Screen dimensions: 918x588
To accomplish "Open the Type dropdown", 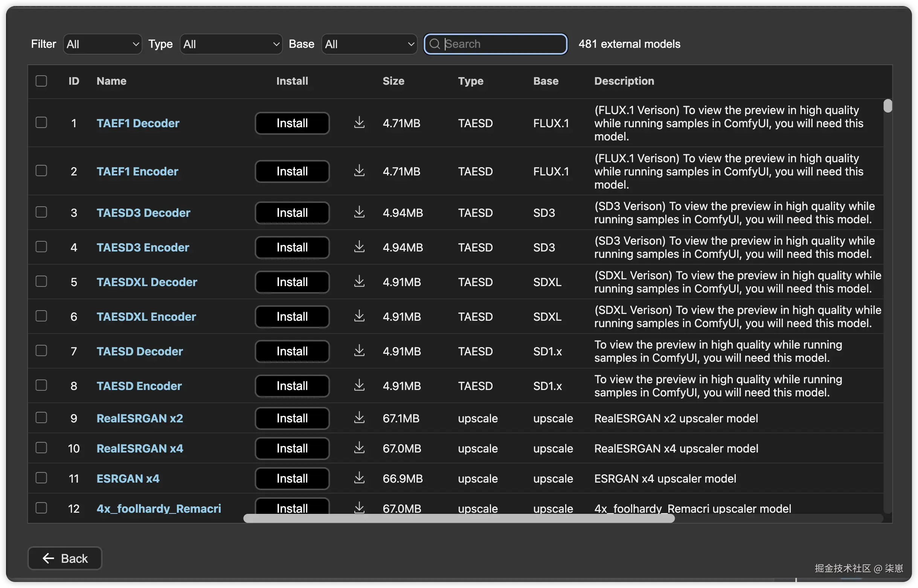I will click(x=231, y=44).
